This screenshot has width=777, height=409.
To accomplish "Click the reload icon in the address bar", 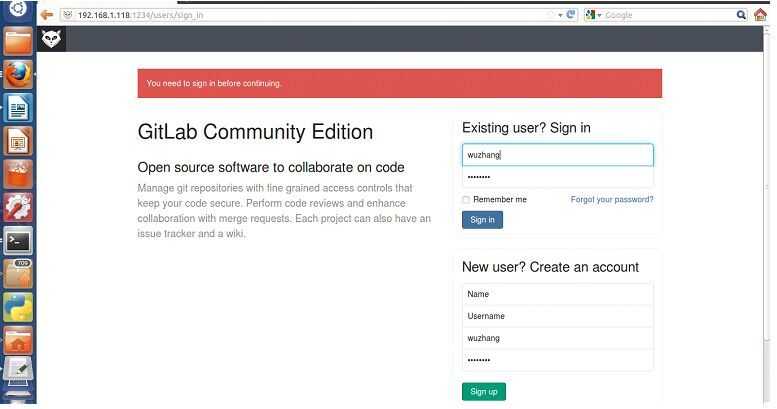I will [x=571, y=15].
